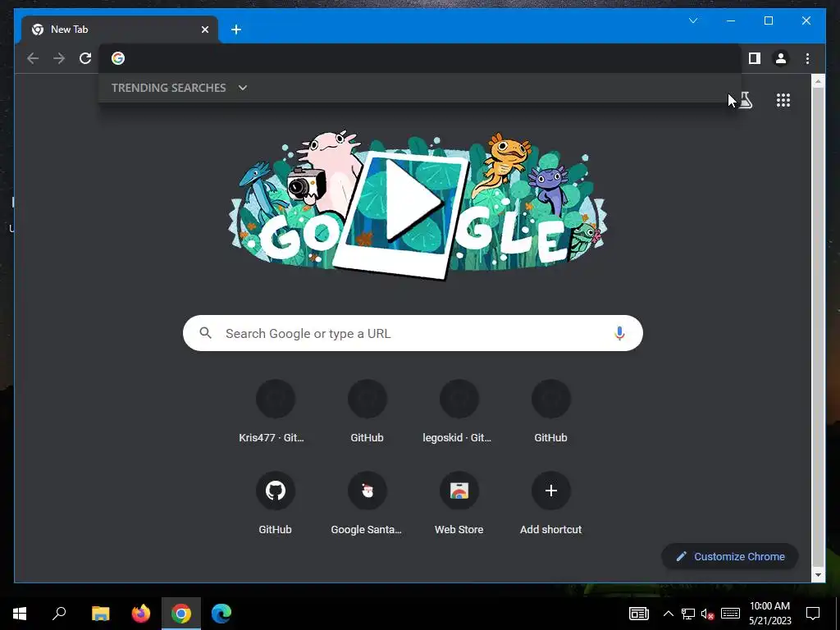Click the magnifier in the search box
This screenshot has width=840, height=630.
coord(205,333)
